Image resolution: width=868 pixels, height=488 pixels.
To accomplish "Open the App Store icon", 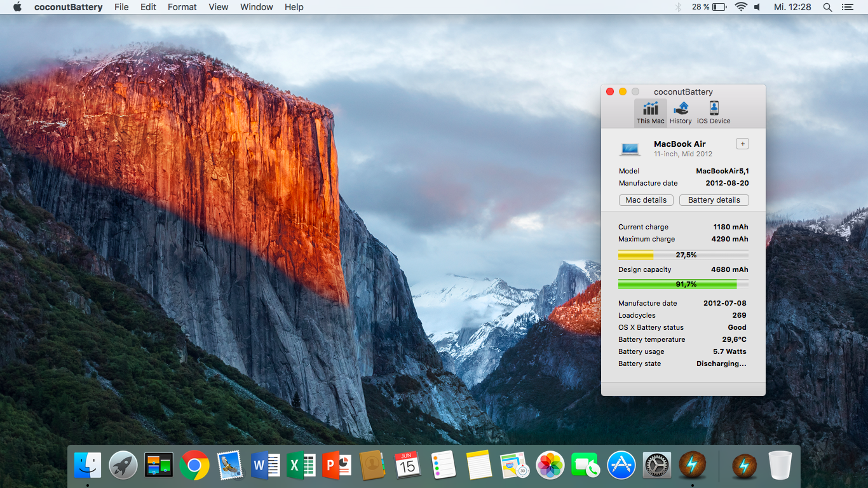I will click(x=621, y=465).
